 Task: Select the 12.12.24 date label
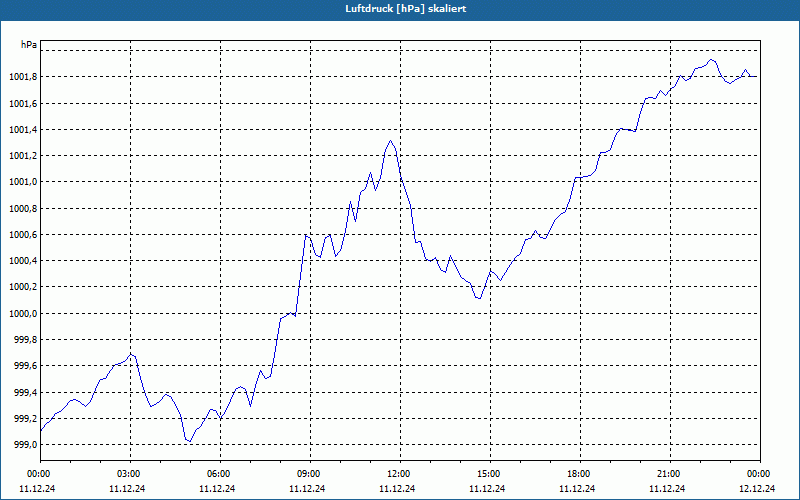(757, 488)
